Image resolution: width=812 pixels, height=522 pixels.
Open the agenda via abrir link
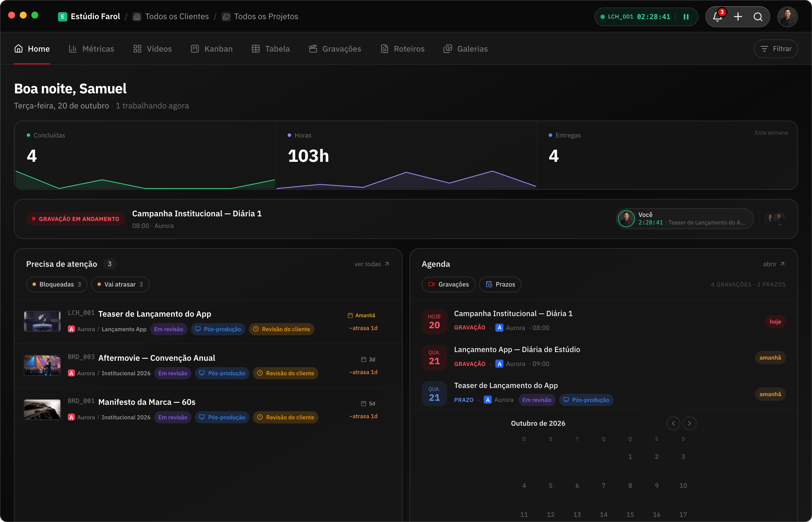tap(774, 264)
